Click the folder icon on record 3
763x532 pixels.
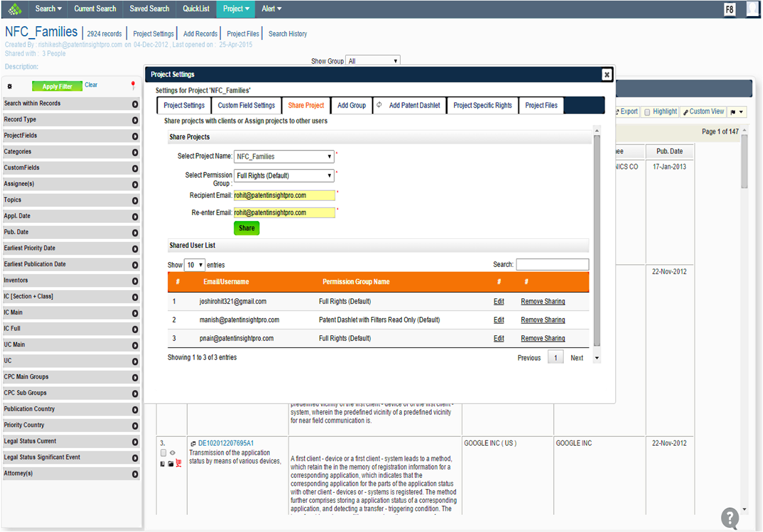(171, 463)
